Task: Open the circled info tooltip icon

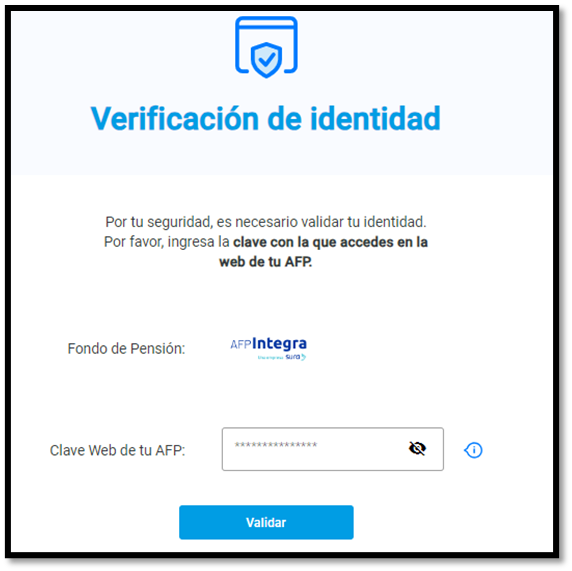Action: 473,450
